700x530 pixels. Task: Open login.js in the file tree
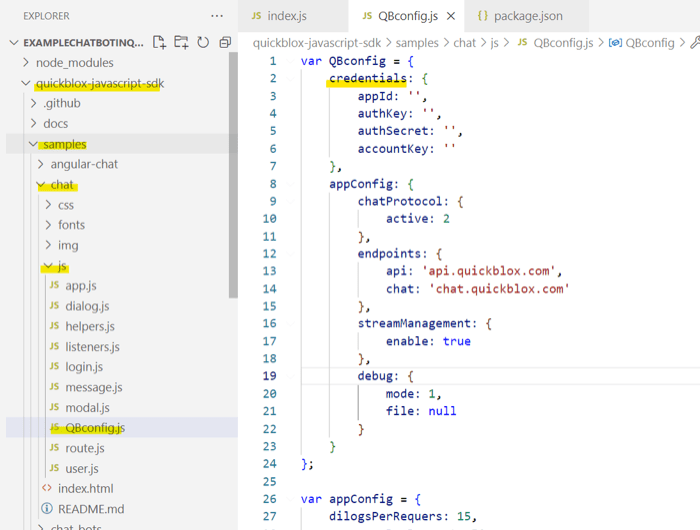point(84,367)
